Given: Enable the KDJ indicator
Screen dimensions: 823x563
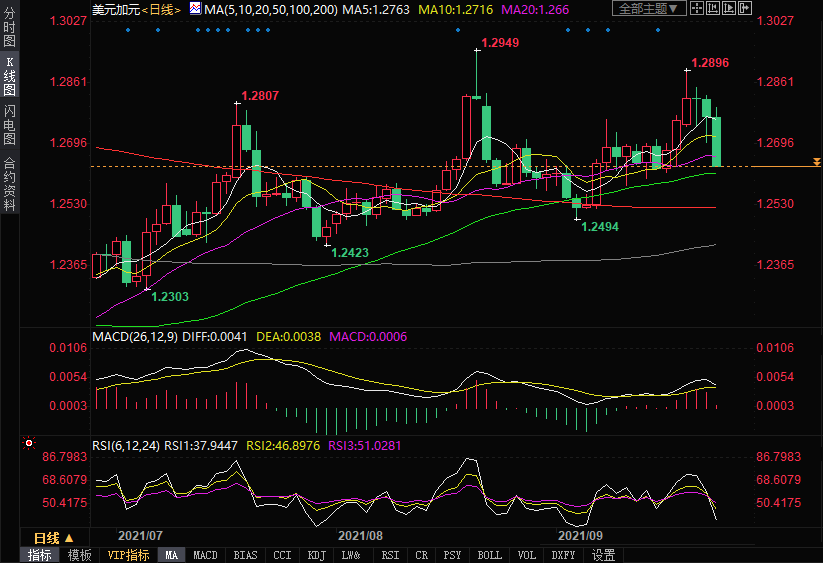Looking at the screenshot, I should [316, 555].
